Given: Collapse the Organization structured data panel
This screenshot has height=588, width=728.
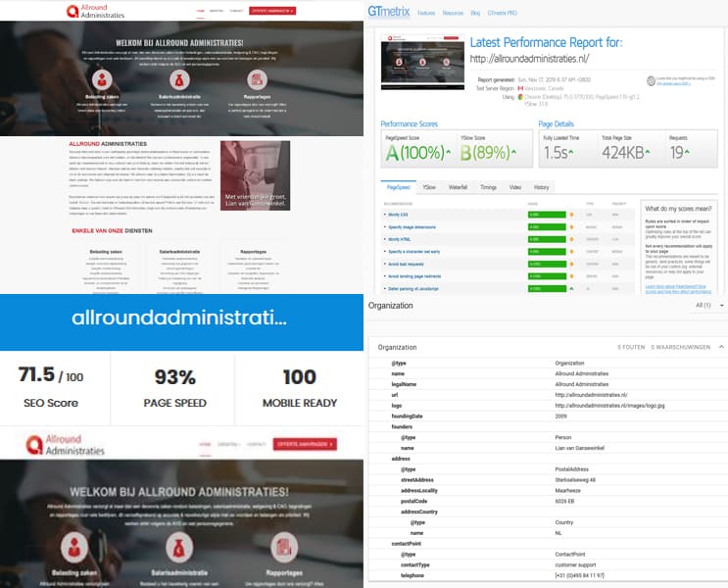Looking at the screenshot, I should (721, 347).
